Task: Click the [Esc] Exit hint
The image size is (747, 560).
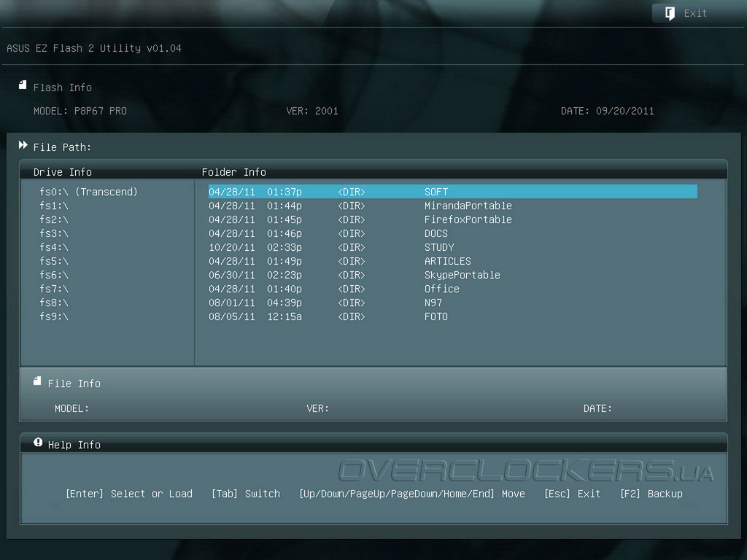Action: pyautogui.click(x=572, y=494)
